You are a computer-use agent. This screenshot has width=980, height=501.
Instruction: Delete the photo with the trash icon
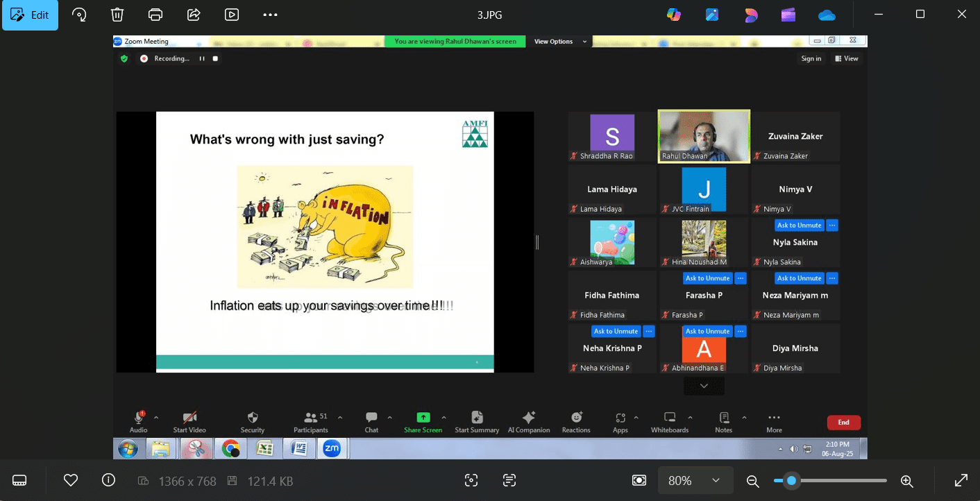coord(117,15)
